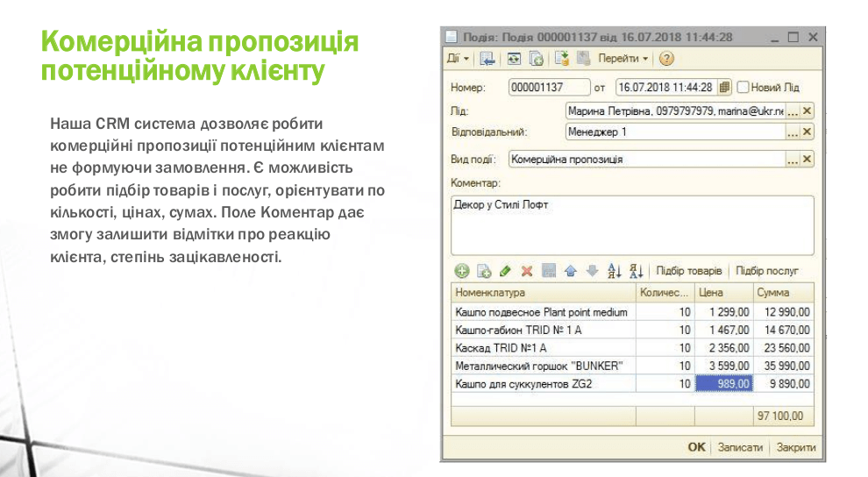Clear the Відповідальний field with X

(x=807, y=132)
